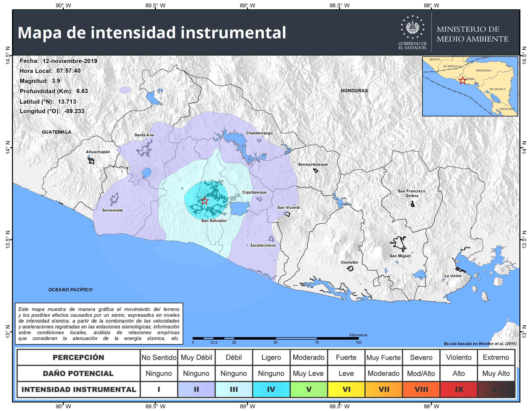
Task: Select intensity III pale cyan legend swatch
Action: 234,390
